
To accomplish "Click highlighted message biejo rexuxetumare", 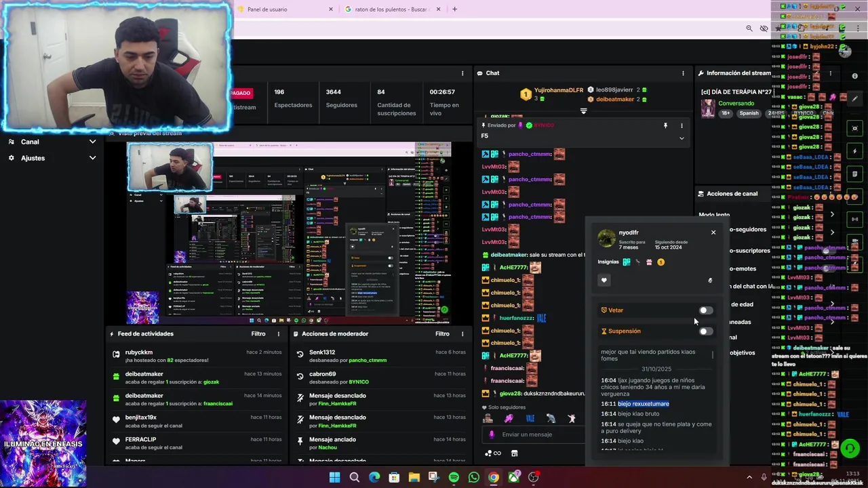I will point(643,404).
